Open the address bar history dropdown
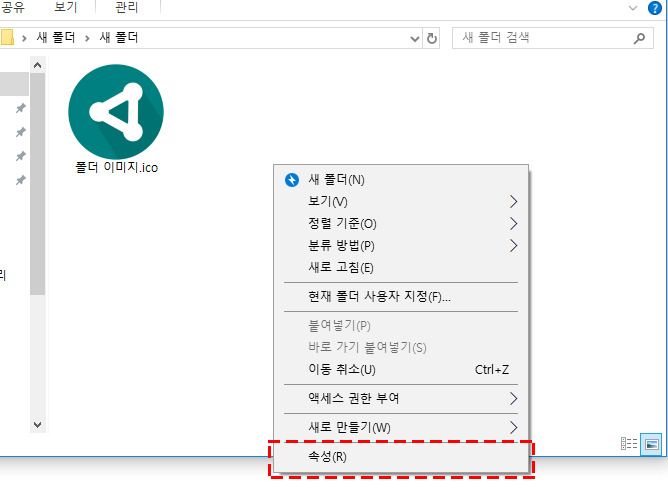668x493 pixels. [415, 39]
